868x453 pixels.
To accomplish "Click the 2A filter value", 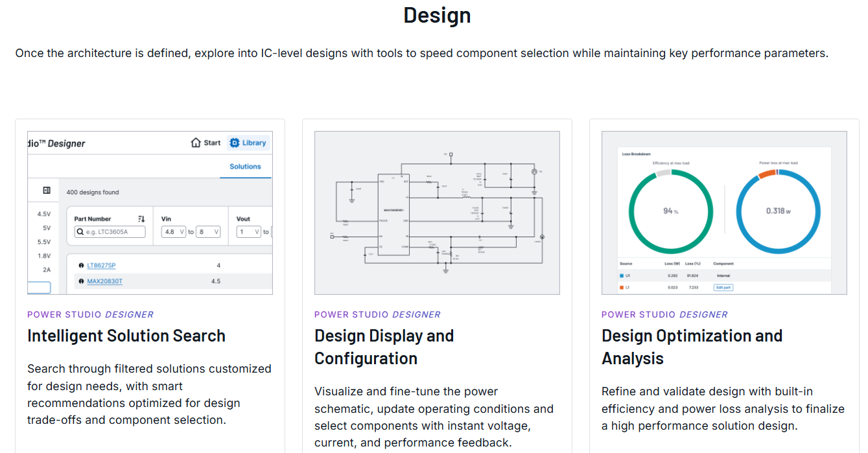I will pyautogui.click(x=47, y=270).
